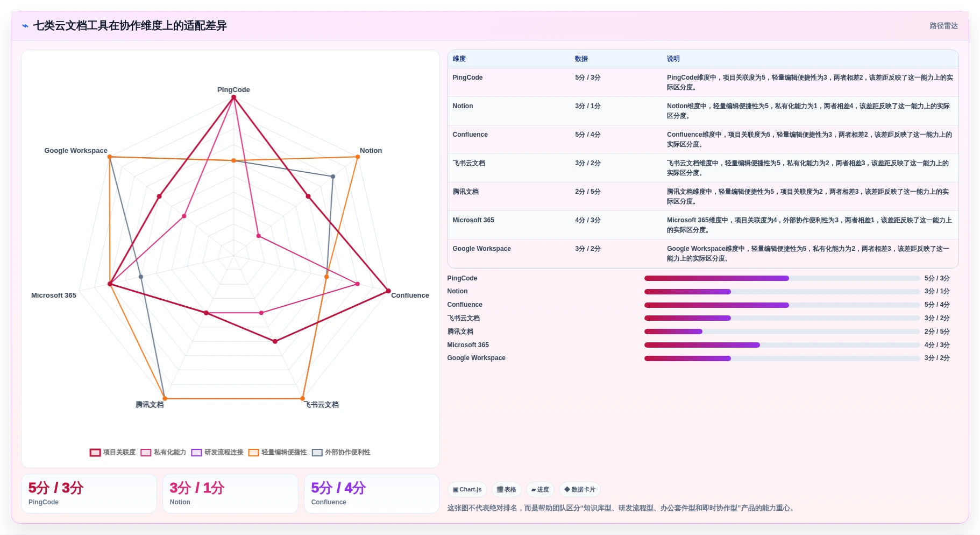Toggle 研发流程连接 legend swatch
The width and height of the screenshot is (980, 535).
click(x=196, y=453)
